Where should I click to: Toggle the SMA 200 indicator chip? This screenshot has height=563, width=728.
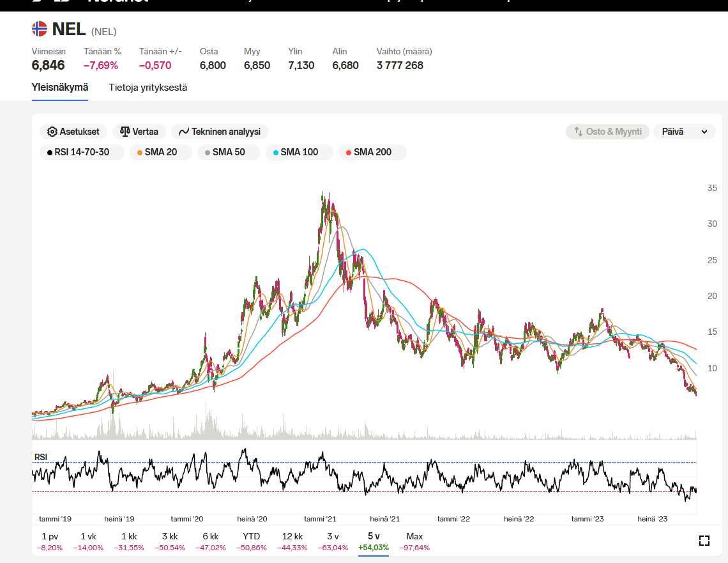click(372, 152)
